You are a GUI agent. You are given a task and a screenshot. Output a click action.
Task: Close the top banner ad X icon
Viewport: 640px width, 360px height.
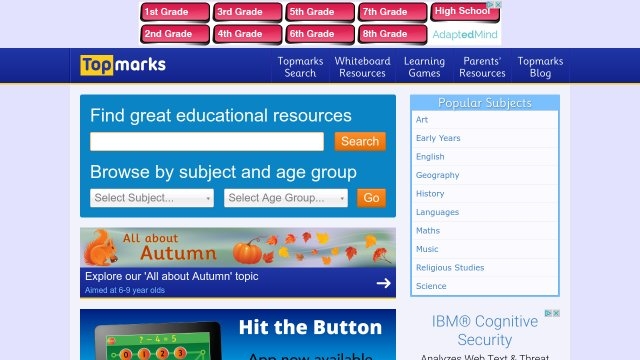[x=498, y=4]
